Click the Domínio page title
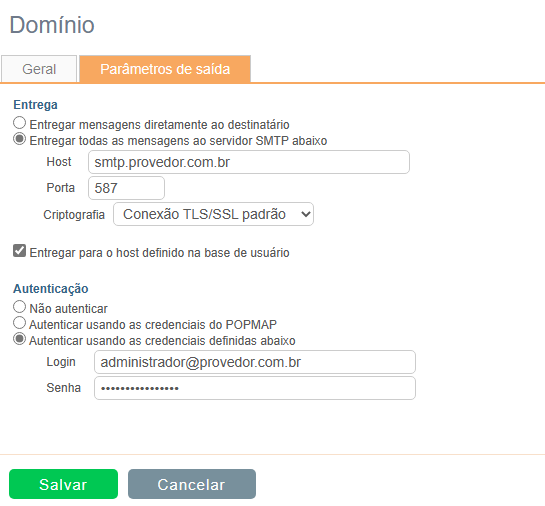Viewport: 545px width, 506px height. pos(52,25)
